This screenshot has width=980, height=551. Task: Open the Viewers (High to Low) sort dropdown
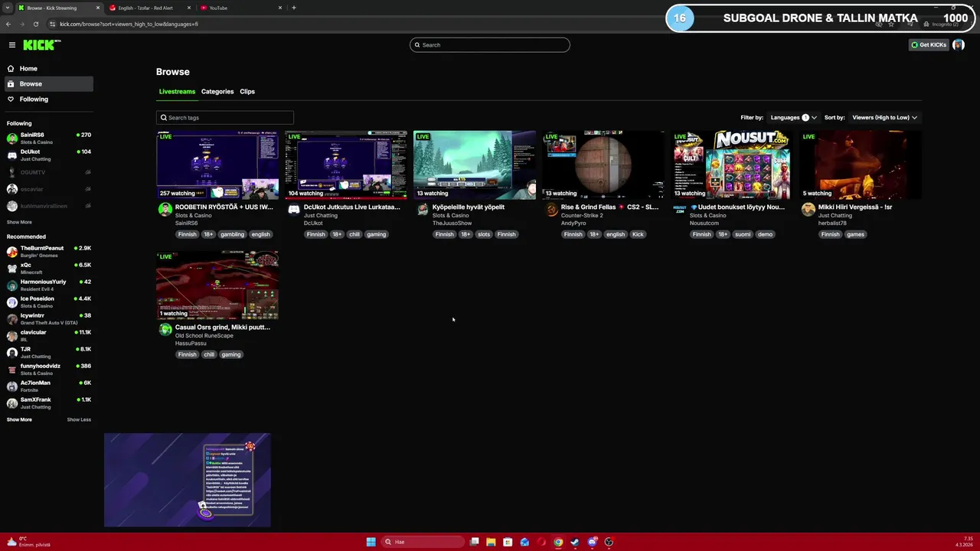[x=884, y=118]
